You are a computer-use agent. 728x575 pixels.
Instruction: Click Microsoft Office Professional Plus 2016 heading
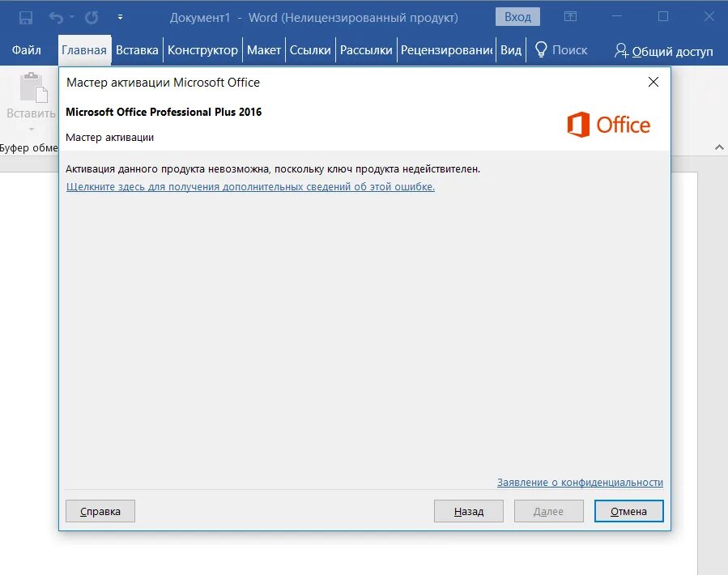164,112
